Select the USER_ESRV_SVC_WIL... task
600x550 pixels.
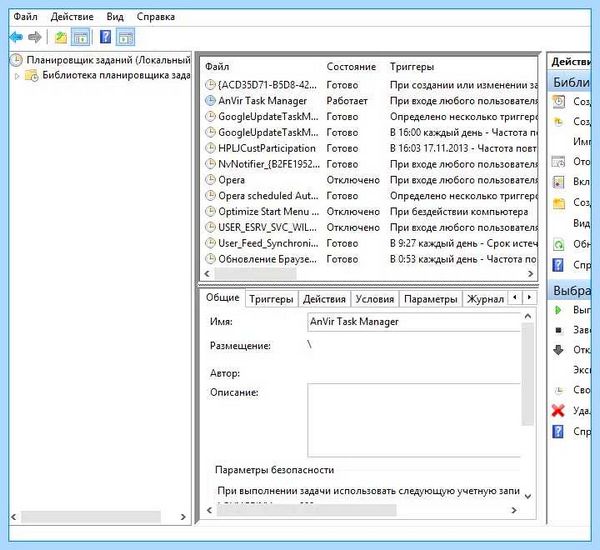coord(370,227)
